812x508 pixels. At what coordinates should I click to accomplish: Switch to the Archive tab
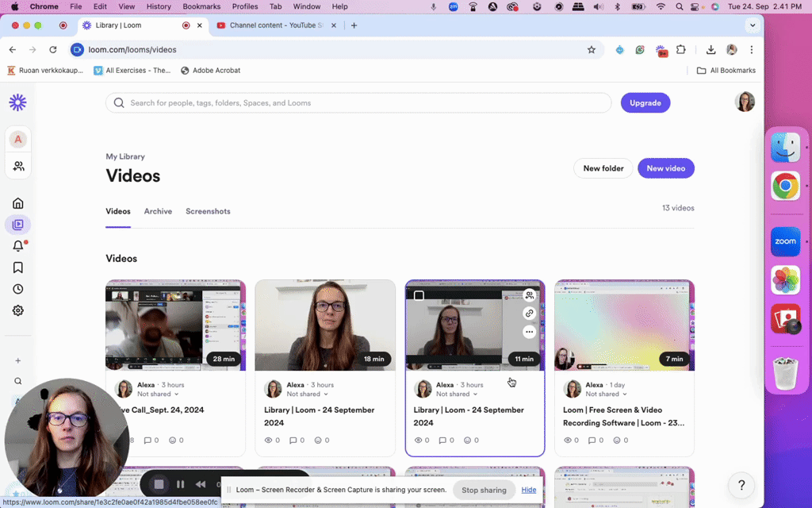click(158, 211)
